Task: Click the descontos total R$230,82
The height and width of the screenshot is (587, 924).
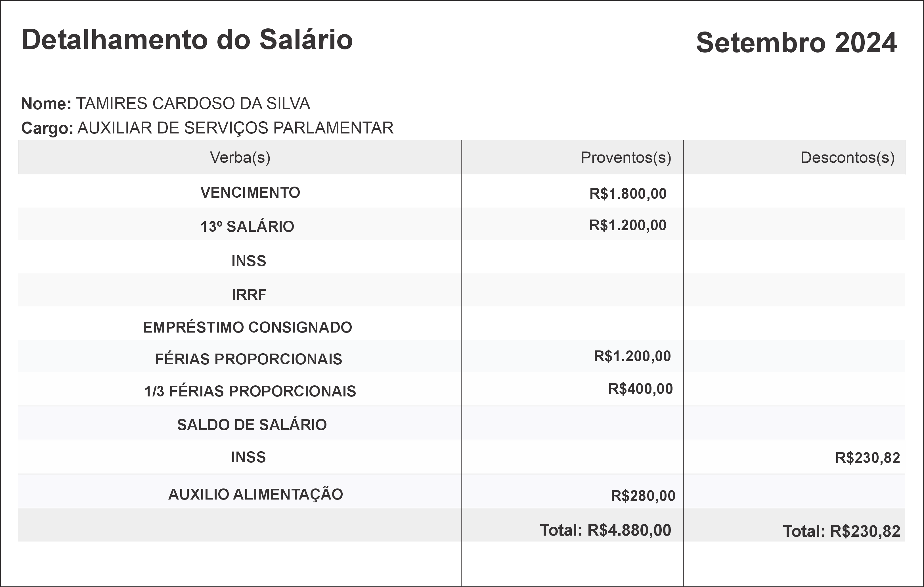Action: pos(841,531)
